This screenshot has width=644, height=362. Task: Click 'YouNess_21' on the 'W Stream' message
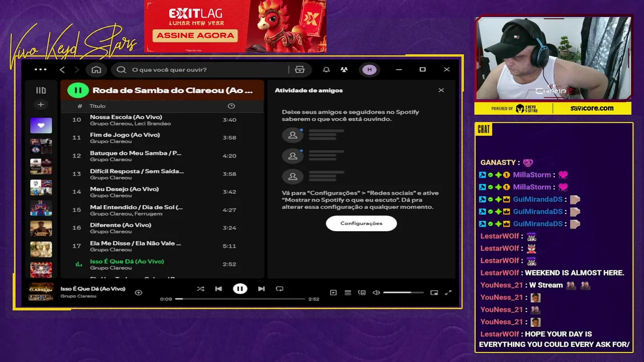502,285
